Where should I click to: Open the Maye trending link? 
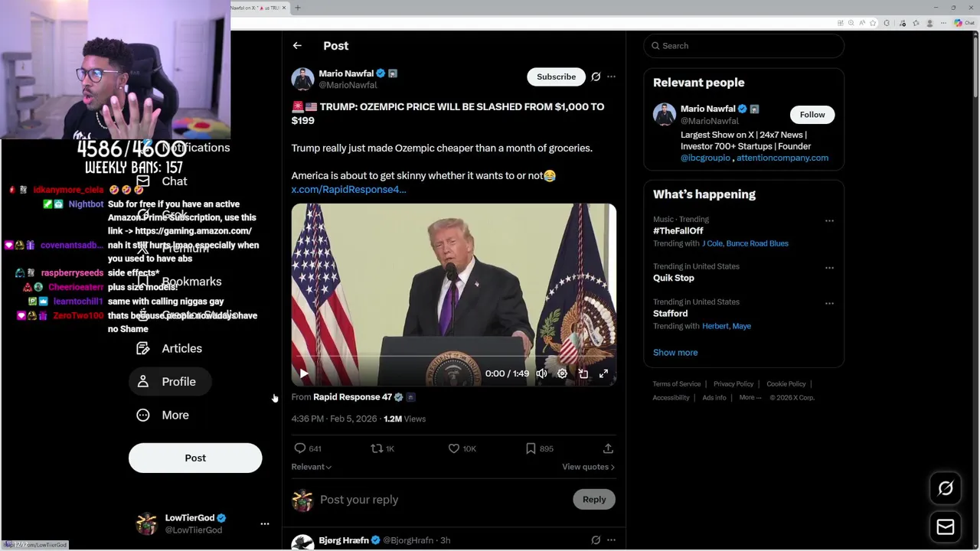[x=741, y=326]
